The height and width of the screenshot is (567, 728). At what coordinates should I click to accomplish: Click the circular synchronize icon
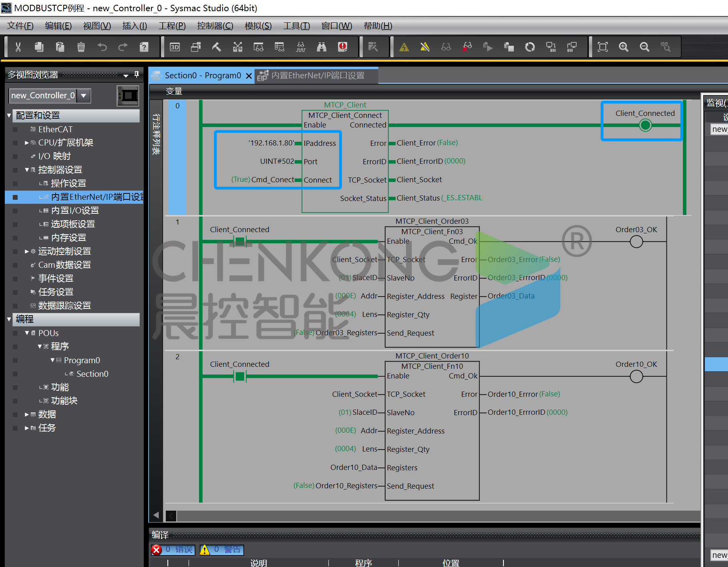[x=530, y=47]
